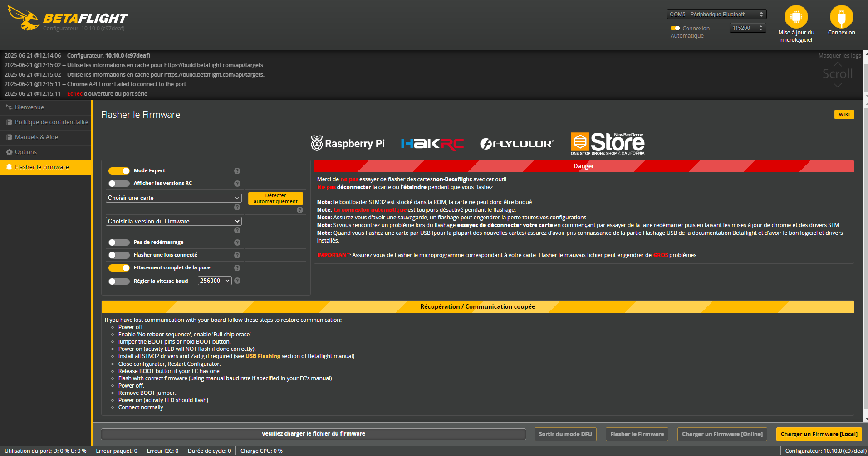Click the Flycolor sponsor logo
This screenshot has width=868, height=456.
pos(517,144)
